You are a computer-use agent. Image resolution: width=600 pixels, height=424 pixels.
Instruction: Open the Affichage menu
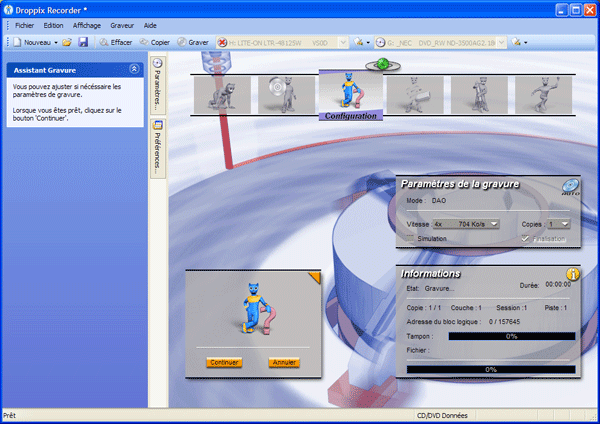[x=87, y=26]
